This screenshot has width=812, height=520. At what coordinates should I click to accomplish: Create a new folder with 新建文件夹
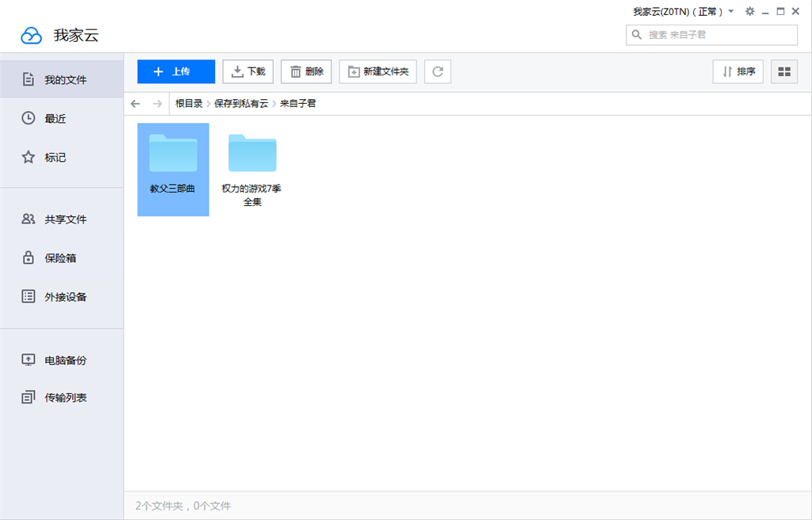click(377, 71)
